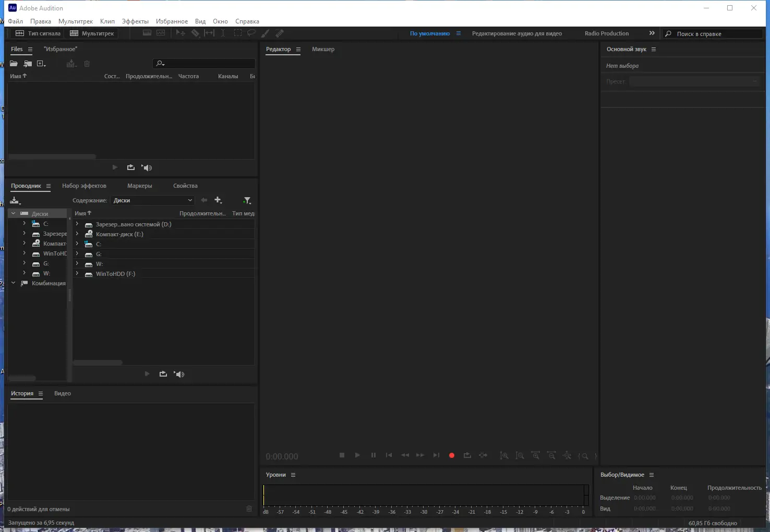Enable Мультитрек mode
Image resolution: width=770 pixels, height=532 pixels.
point(92,33)
